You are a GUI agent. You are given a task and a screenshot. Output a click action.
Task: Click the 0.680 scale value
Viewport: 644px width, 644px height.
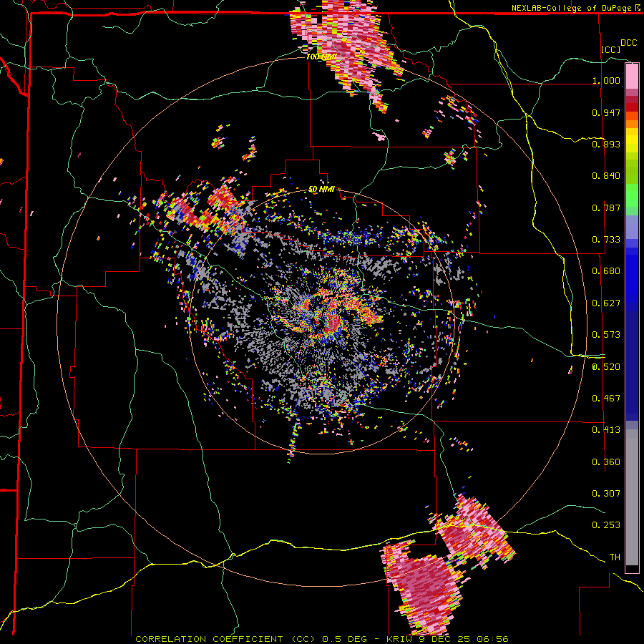(606, 271)
